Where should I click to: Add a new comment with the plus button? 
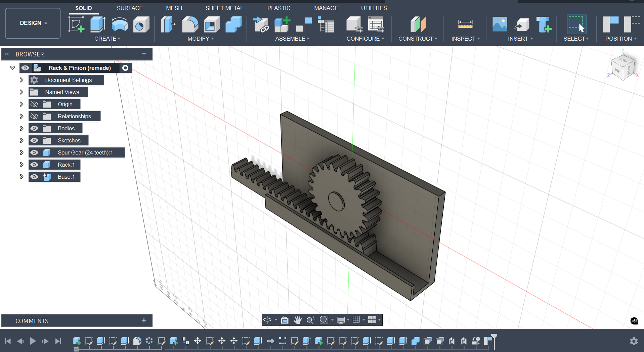coord(144,321)
